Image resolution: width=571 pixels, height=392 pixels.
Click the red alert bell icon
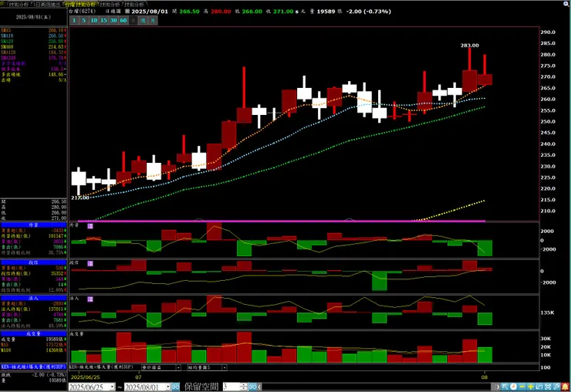click(566, 387)
